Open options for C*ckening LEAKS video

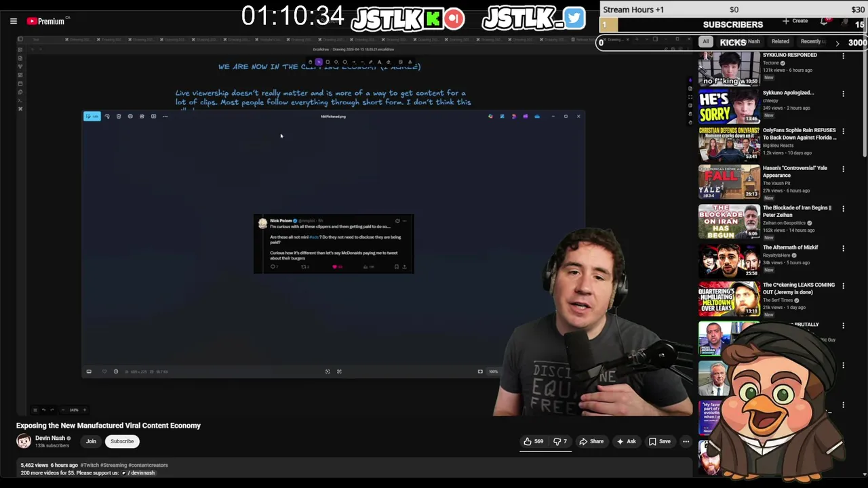click(x=844, y=286)
